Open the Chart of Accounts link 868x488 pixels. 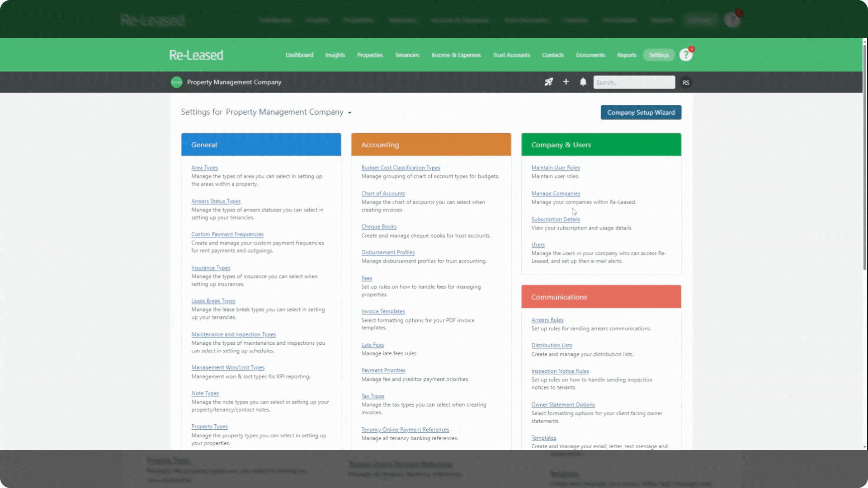click(383, 193)
